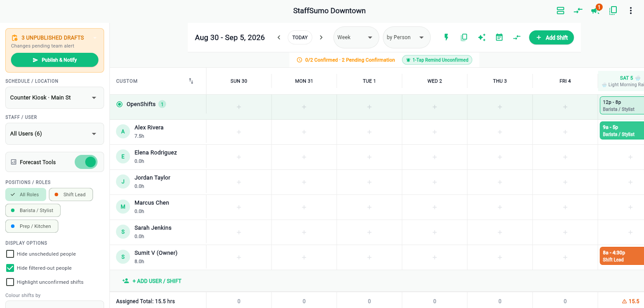Select the FRI 4 column header
Viewport: 644px width, 308px height.
coord(565,81)
